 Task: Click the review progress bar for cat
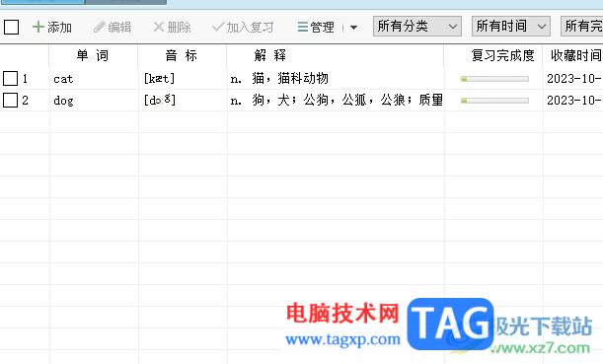[494, 79]
